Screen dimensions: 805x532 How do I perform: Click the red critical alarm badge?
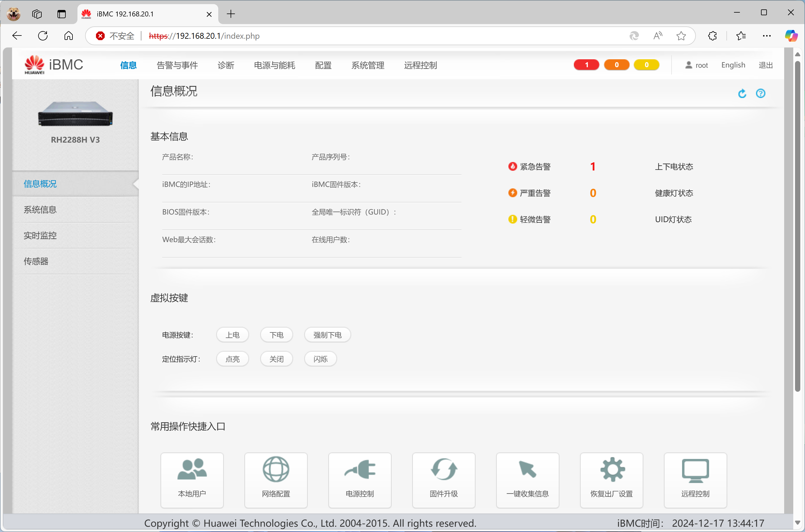point(586,65)
